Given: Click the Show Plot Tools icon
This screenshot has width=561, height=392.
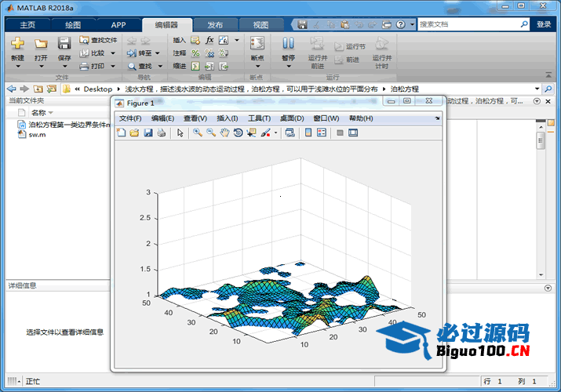Looking at the screenshot, I should [353, 133].
